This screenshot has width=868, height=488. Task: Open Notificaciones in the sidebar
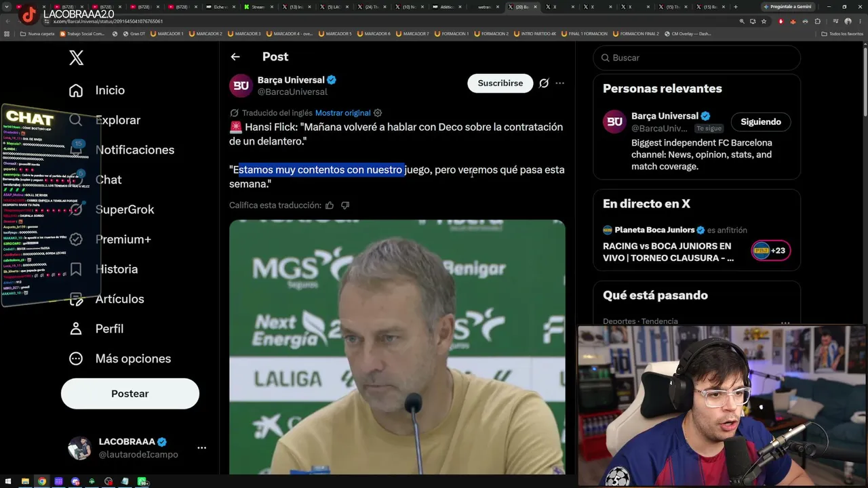[x=135, y=150]
